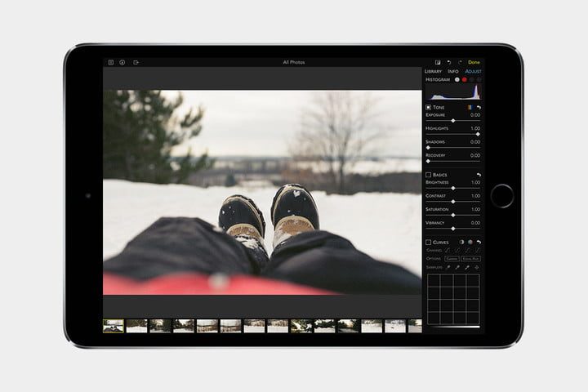
Task: Tap the Highlights slider handle
Action: click(478, 134)
